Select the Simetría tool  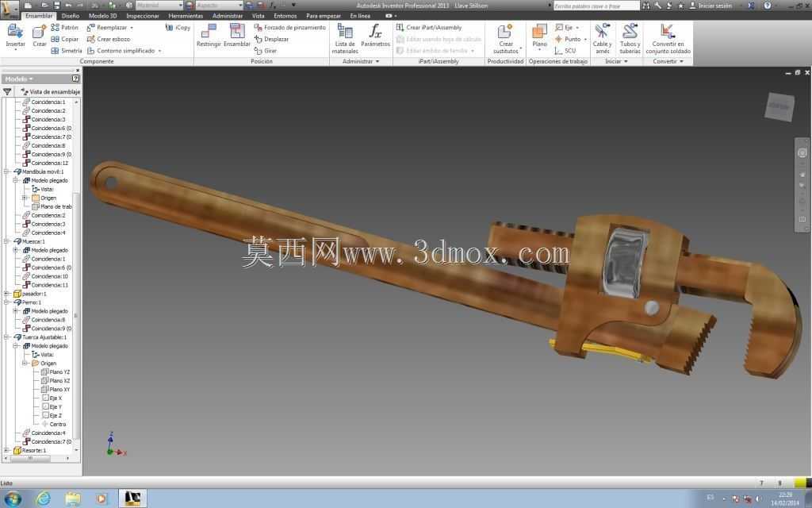[67, 51]
